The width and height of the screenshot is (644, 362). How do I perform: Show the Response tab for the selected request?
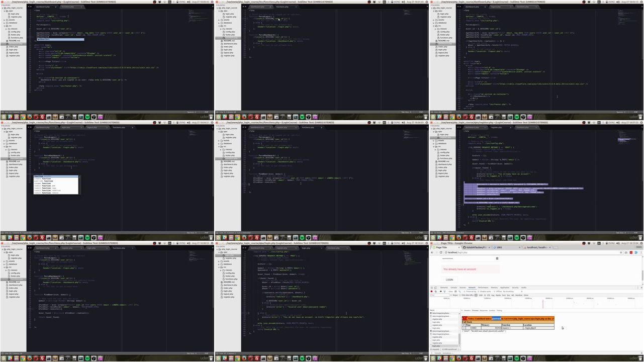click(484, 310)
